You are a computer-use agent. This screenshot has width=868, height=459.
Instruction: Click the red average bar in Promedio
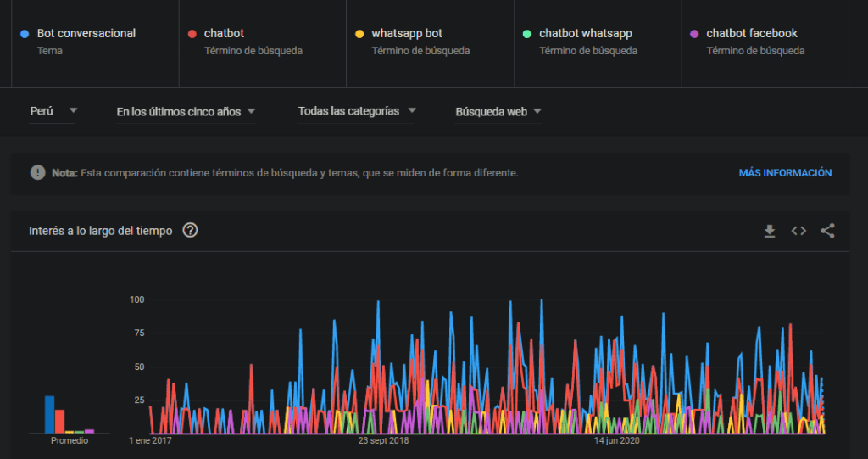60,422
